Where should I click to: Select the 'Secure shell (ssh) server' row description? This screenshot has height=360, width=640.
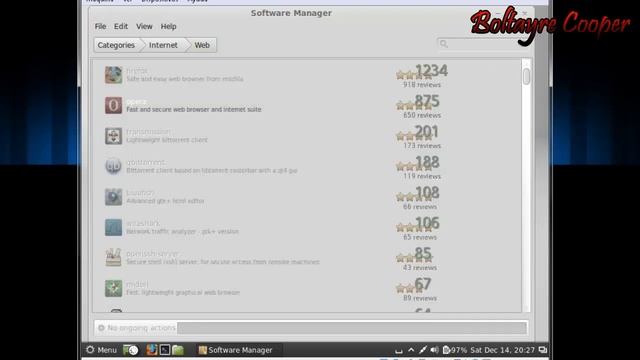coord(223,262)
